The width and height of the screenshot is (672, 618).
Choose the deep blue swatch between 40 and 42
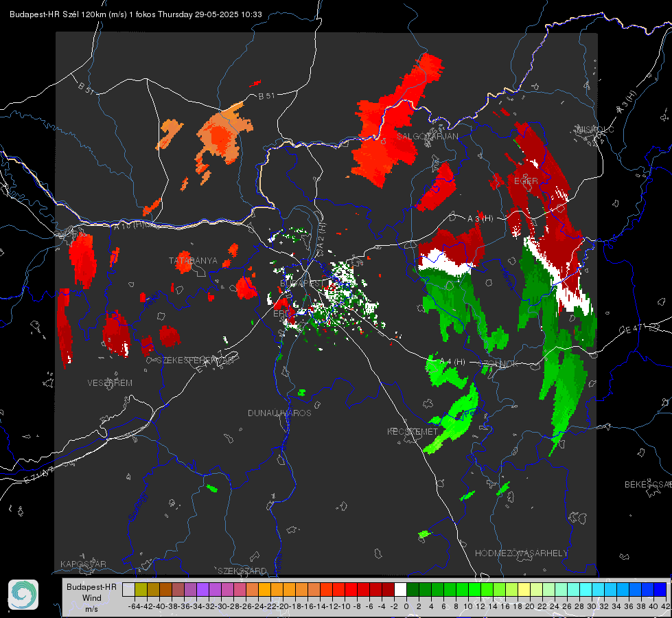click(660, 589)
